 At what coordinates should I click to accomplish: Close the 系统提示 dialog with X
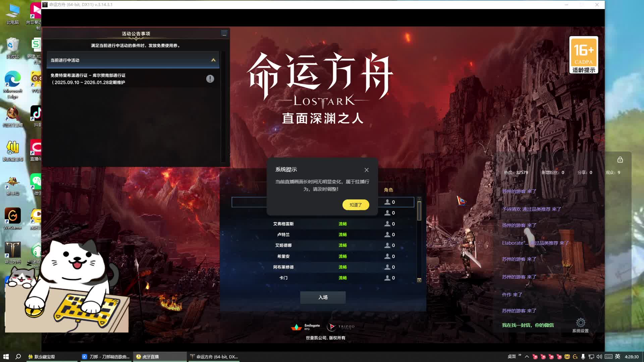coord(367,170)
